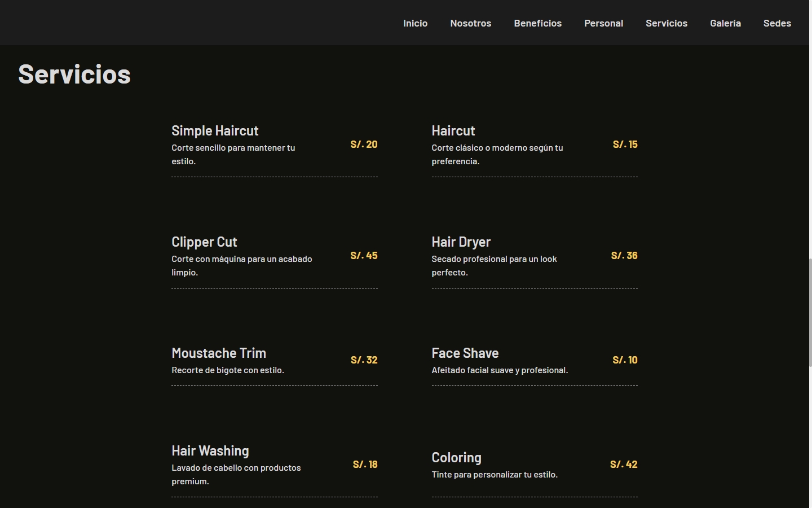Select the Personal nav link

[603, 23]
